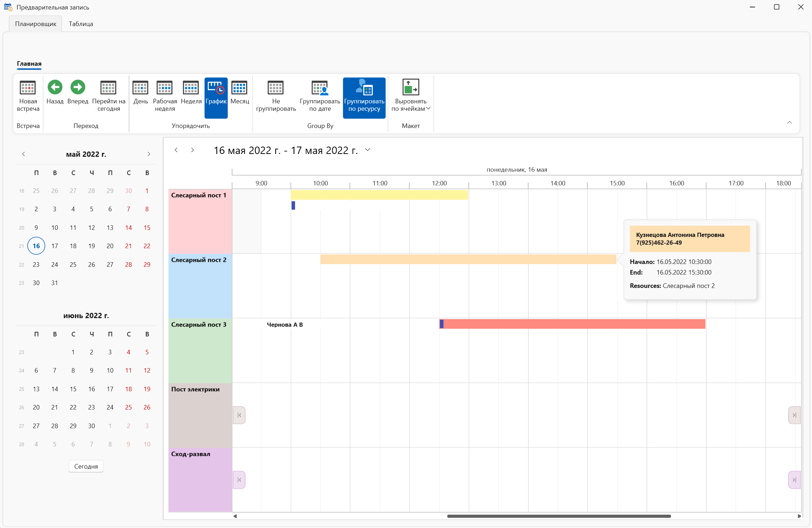
Task: Select the График timeline view
Action: tap(216, 98)
